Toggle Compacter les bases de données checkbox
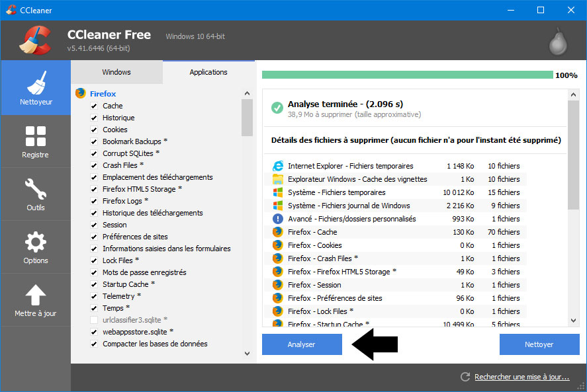Viewport: 587px width, 392px height. (94, 344)
